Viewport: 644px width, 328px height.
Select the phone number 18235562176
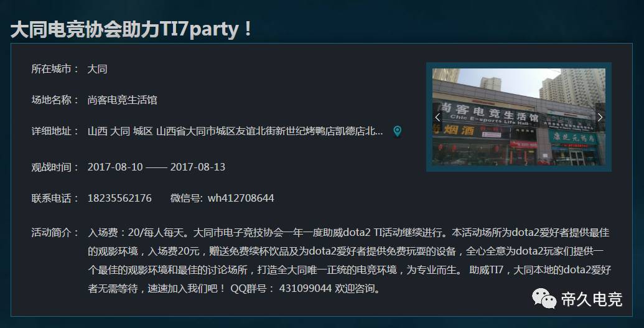[x=119, y=198]
